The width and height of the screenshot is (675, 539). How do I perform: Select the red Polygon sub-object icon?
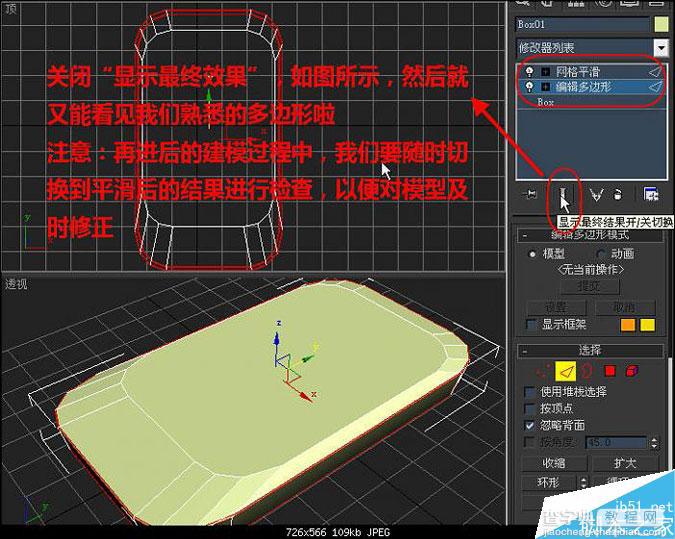tap(610, 371)
